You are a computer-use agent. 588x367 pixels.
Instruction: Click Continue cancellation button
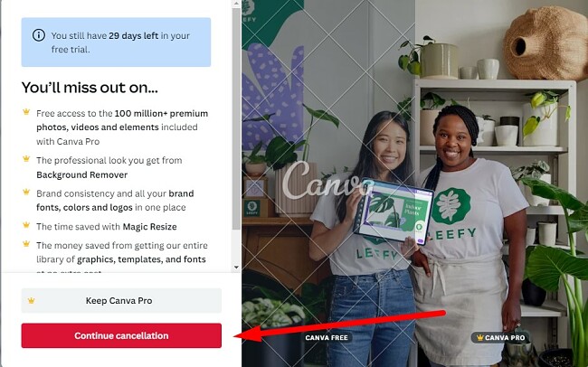(121, 335)
